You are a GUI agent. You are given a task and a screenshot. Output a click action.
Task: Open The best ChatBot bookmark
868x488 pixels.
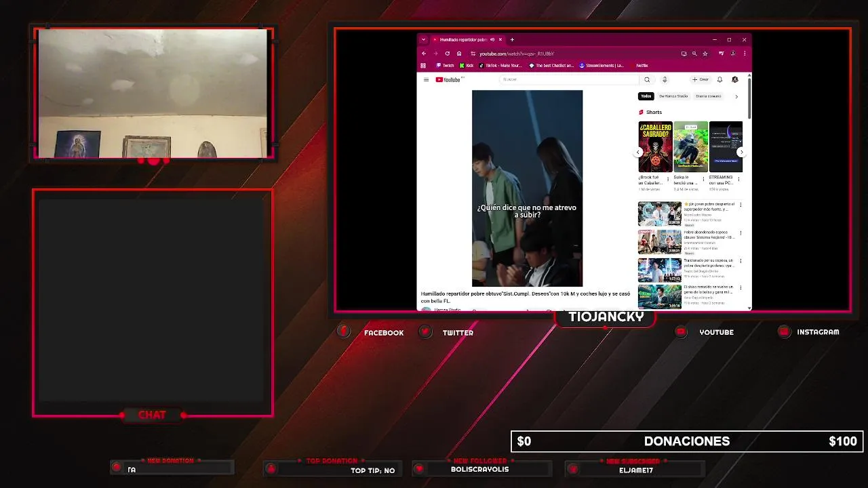(551, 66)
